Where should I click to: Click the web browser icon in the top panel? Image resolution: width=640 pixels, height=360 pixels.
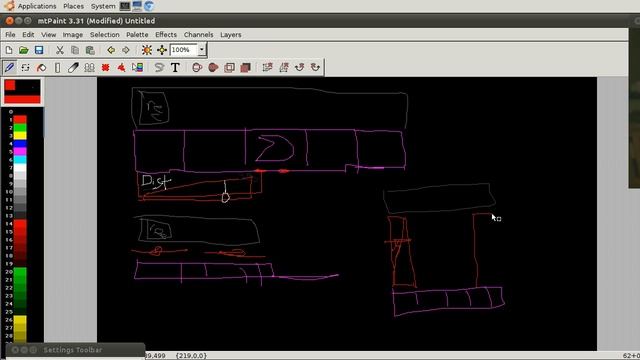point(149,6)
